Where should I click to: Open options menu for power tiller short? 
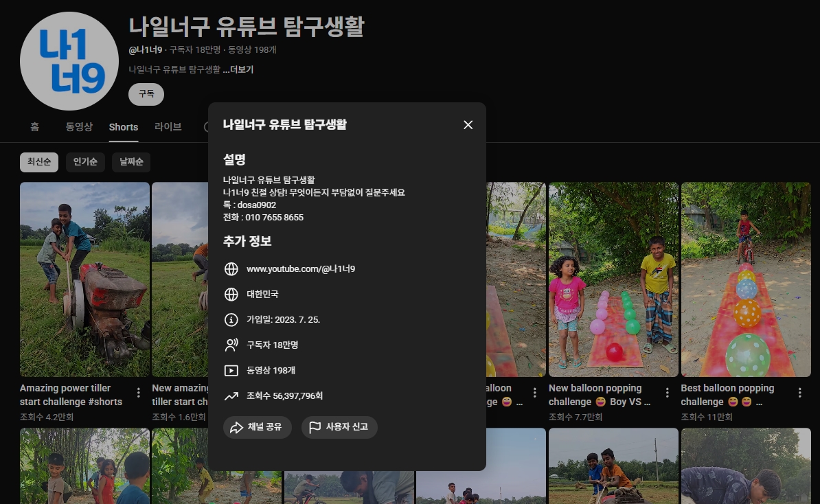click(x=138, y=393)
